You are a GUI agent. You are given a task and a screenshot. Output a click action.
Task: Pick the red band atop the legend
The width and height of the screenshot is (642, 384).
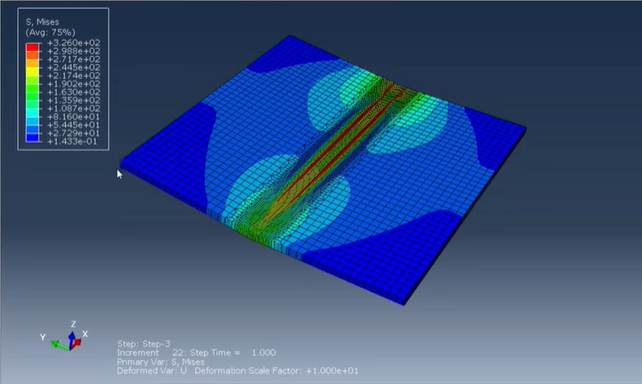point(32,47)
